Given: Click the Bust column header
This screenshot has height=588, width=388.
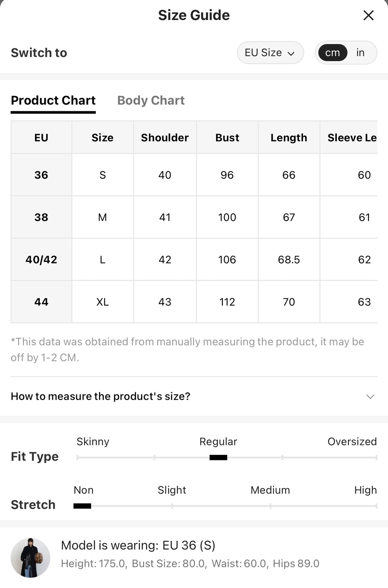Looking at the screenshot, I should coord(227,137).
